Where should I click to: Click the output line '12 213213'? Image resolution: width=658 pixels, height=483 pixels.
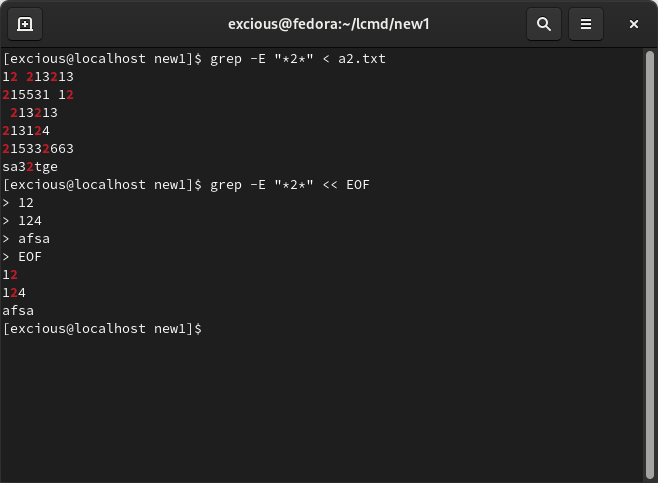pyautogui.click(x=38, y=77)
